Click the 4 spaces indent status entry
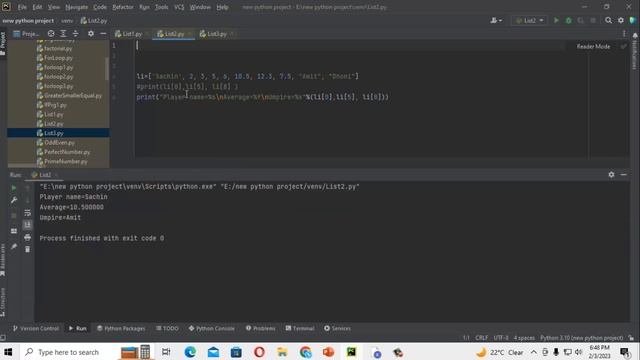 pyautogui.click(x=524, y=338)
